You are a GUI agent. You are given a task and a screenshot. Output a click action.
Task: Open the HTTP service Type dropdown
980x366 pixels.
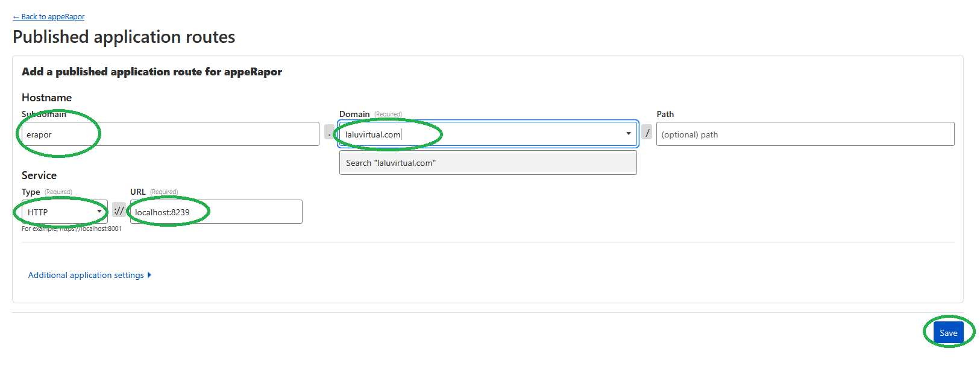tap(64, 212)
